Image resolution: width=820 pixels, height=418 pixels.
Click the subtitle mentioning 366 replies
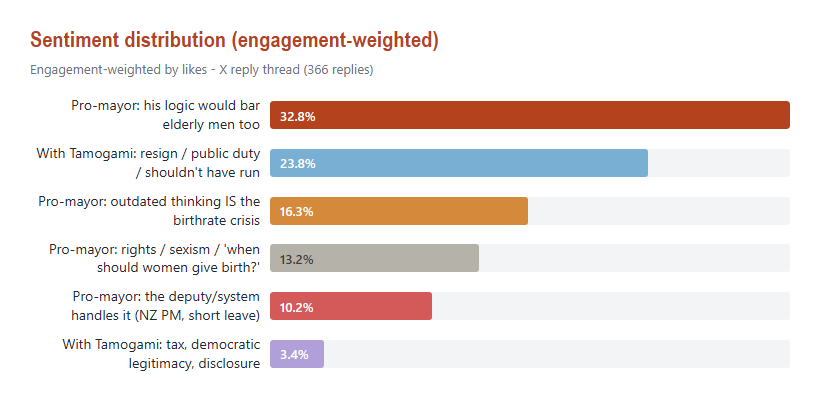[202, 70]
